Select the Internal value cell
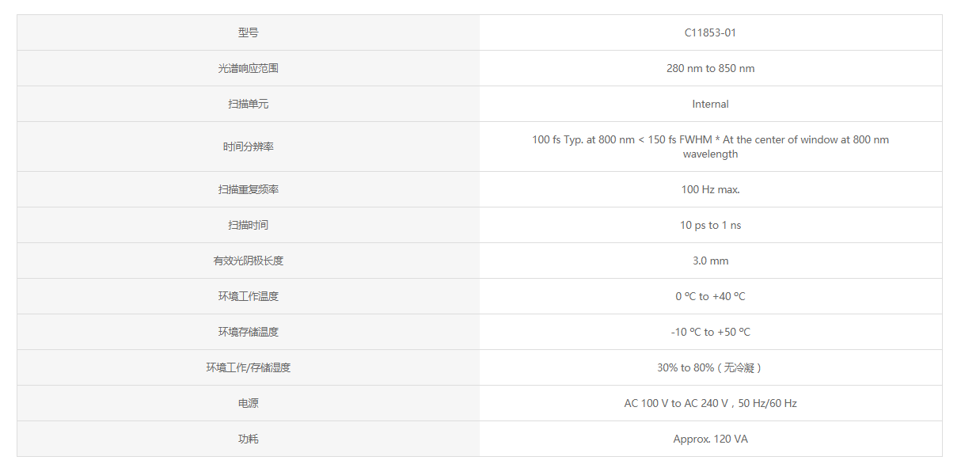Image resolution: width=980 pixels, height=468 pixels. tap(710, 104)
